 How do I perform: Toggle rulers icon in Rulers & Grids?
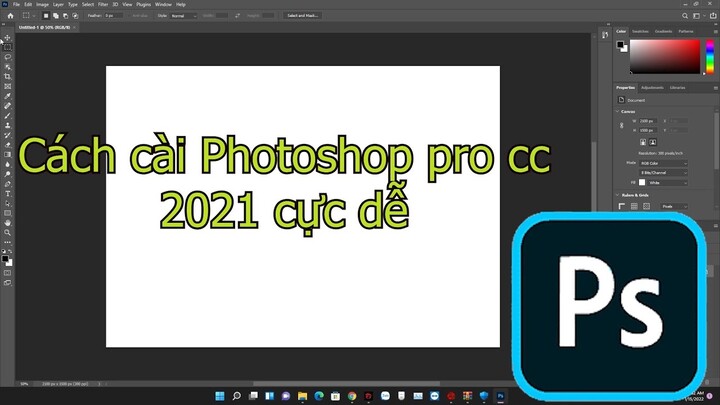click(x=622, y=207)
